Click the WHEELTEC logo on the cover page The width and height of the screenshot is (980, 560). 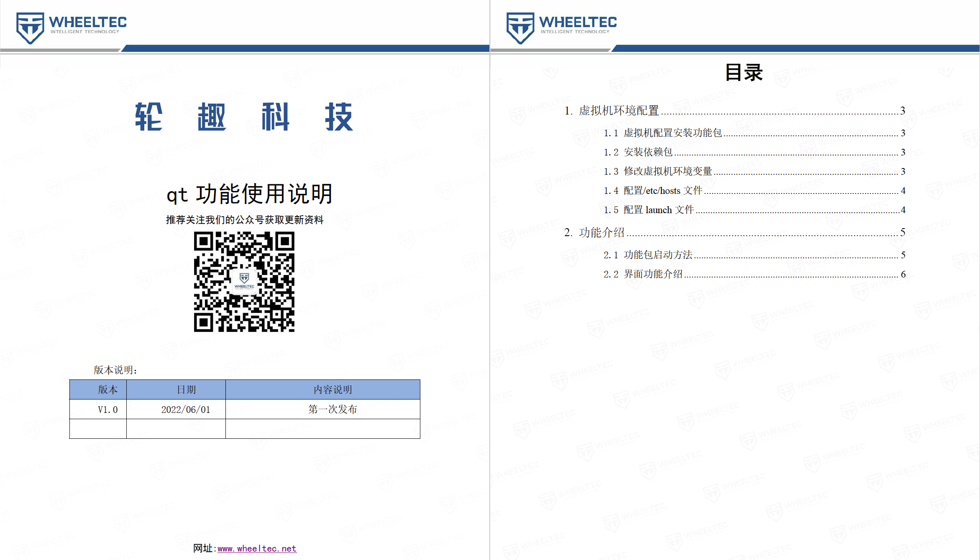coord(71,28)
